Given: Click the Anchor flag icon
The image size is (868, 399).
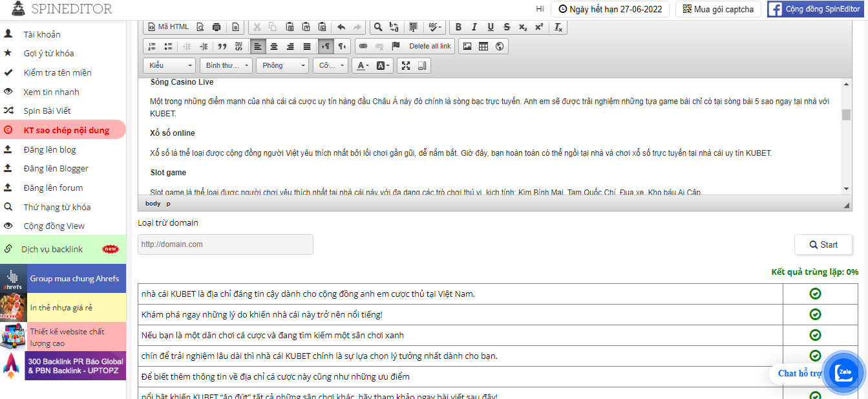Looking at the screenshot, I should click(396, 47).
